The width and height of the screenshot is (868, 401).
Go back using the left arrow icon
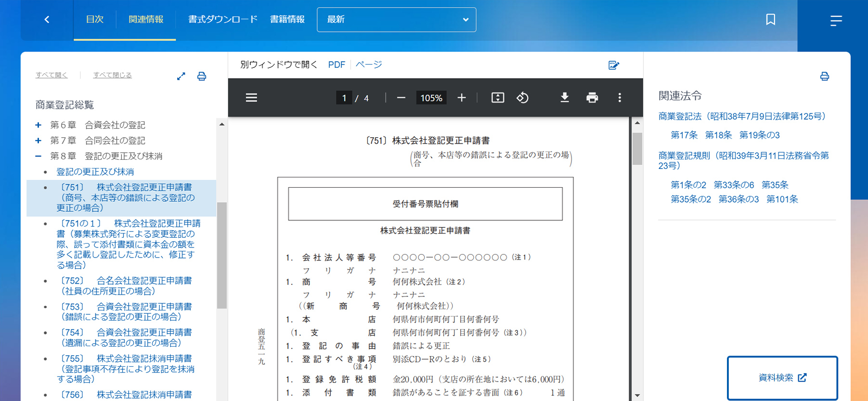(47, 20)
